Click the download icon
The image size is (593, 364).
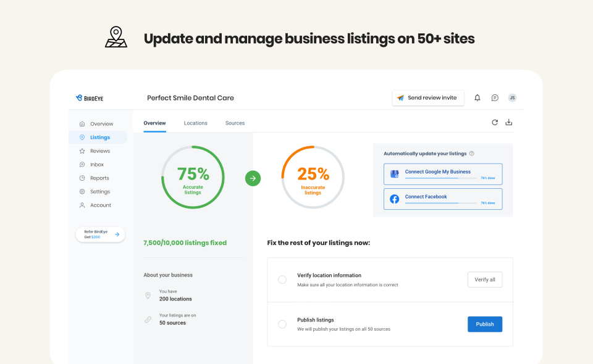[x=509, y=122]
